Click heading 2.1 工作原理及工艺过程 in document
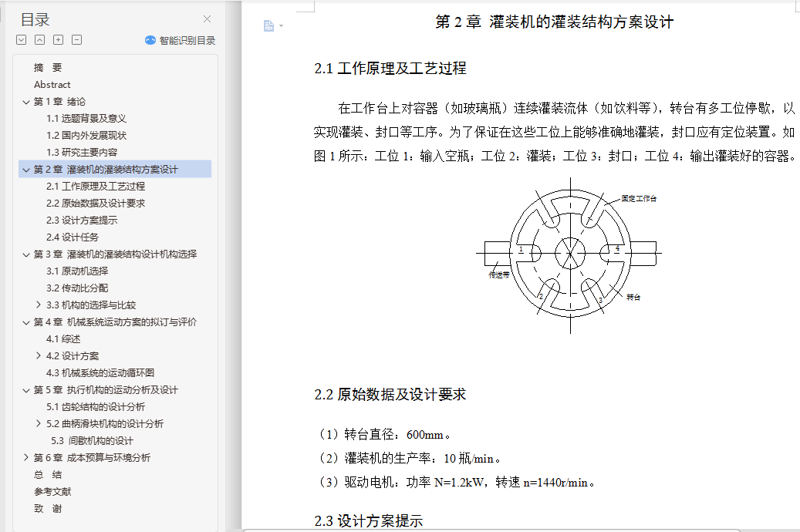 pos(390,69)
